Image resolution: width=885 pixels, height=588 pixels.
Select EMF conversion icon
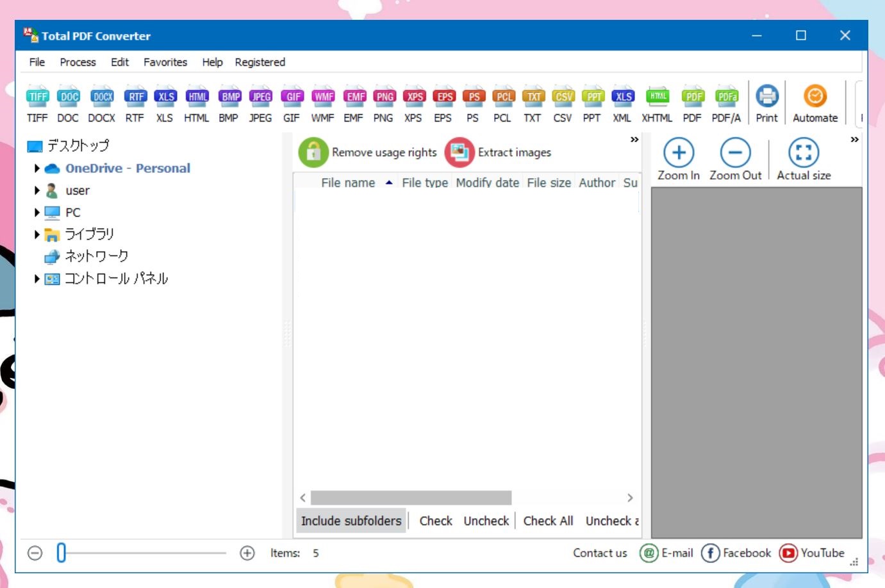click(x=354, y=104)
